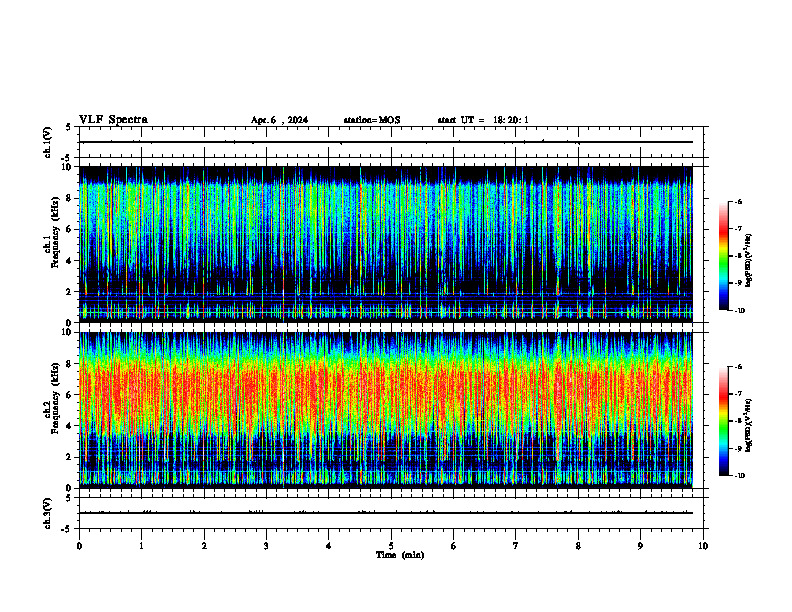Viewport: 792px width, 612px height.
Task: Click the ch.2 PSD color scale bar
Action: tap(724, 421)
